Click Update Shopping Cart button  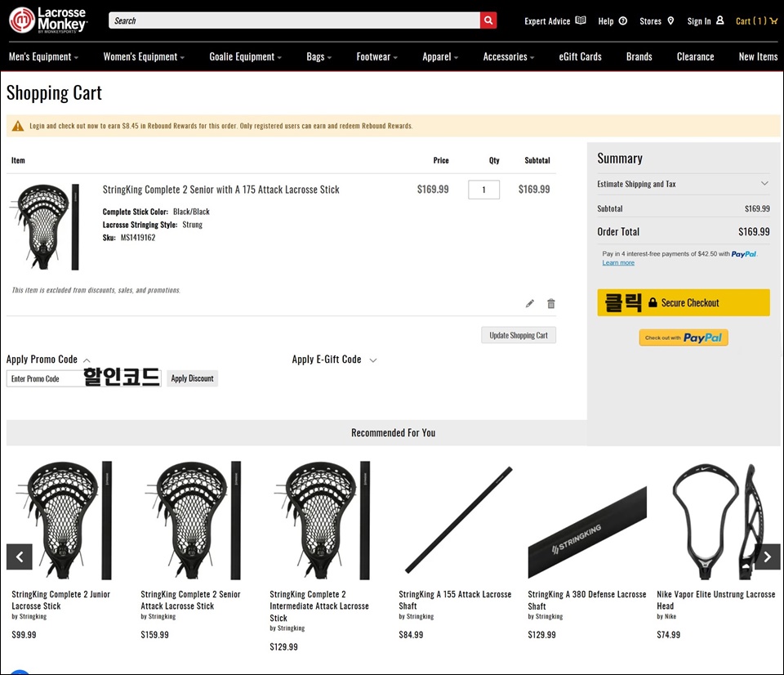[519, 335]
